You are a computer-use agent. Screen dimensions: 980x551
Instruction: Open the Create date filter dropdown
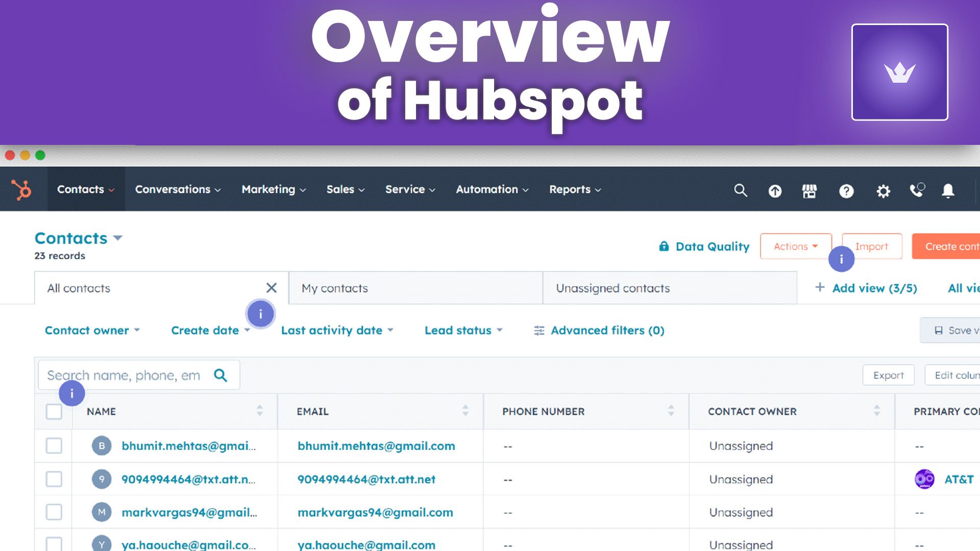210,331
